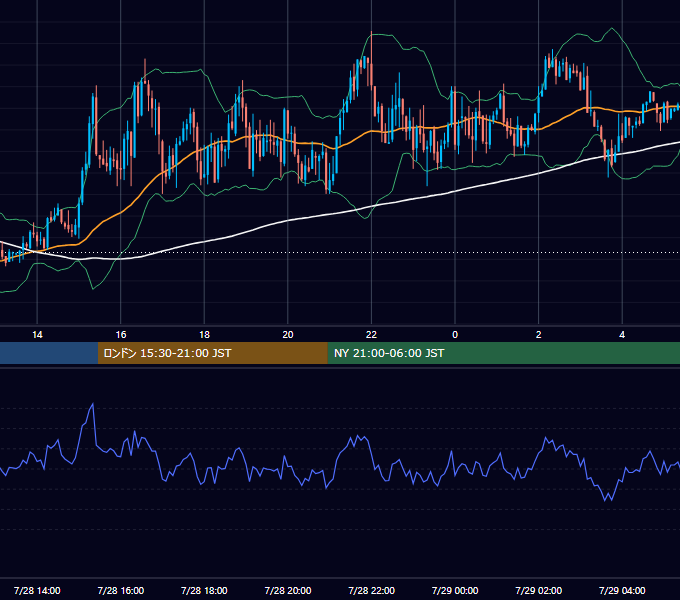The image size is (680, 600).
Task: Click the 7/29 02:00 time label
Action: coord(539,590)
